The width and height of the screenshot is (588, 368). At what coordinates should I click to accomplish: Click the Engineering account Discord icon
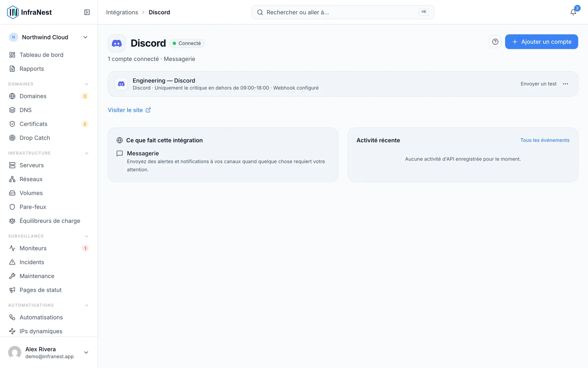click(x=121, y=84)
